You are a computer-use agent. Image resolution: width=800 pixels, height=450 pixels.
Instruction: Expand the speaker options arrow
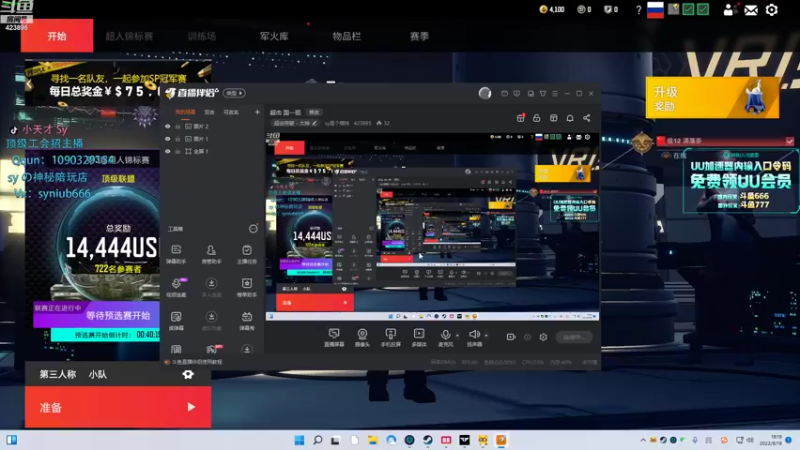486,336
